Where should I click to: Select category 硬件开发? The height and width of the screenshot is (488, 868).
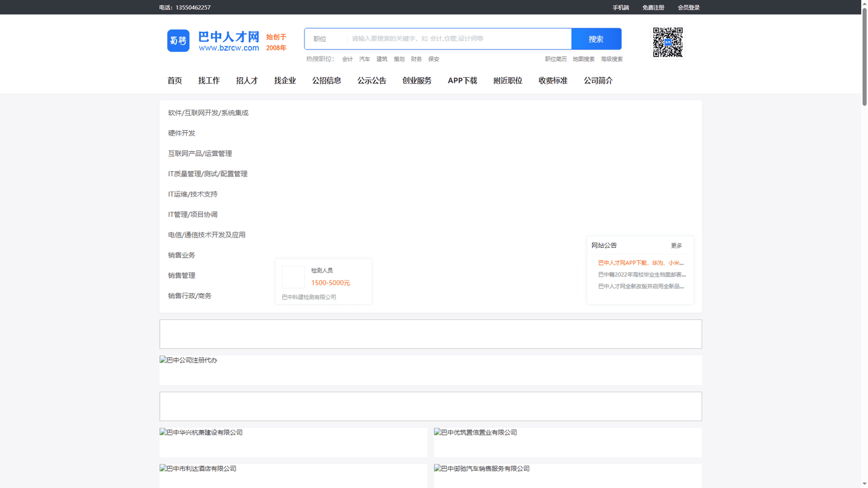tap(181, 133)
